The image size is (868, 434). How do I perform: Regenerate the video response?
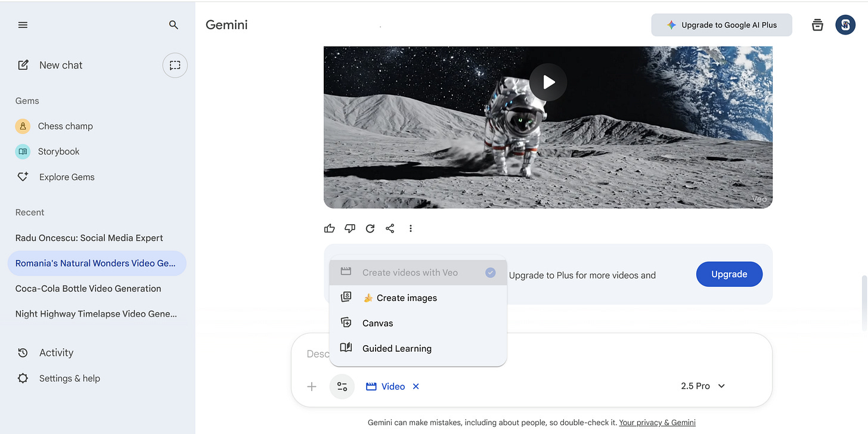coord(370,228)
